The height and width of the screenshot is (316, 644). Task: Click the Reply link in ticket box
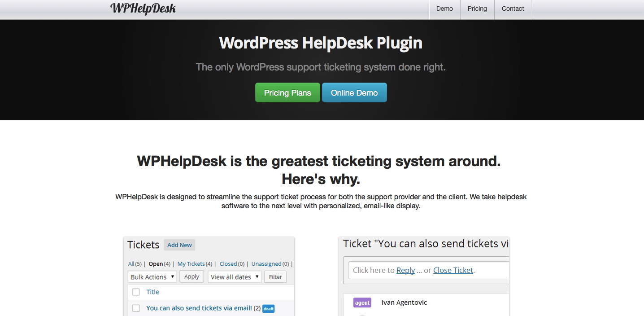pos(405,270)
